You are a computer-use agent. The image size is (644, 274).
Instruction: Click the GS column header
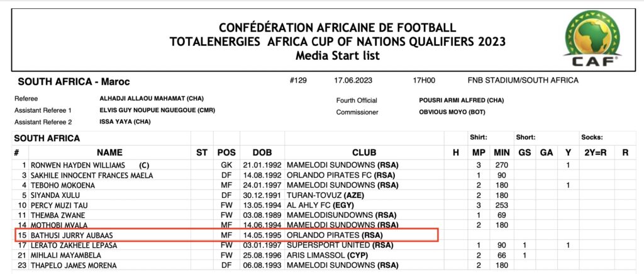coord(525,152)
